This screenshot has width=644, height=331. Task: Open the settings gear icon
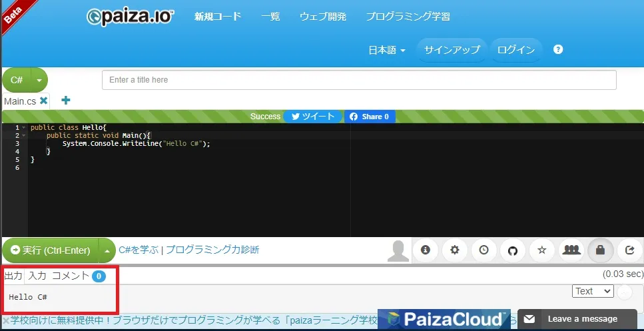455,250
